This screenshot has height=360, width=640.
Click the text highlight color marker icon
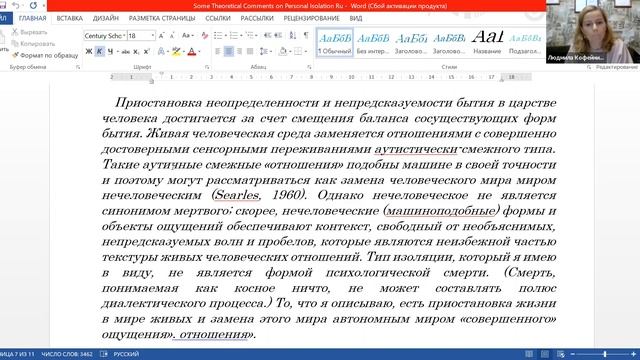coord(176,51)
